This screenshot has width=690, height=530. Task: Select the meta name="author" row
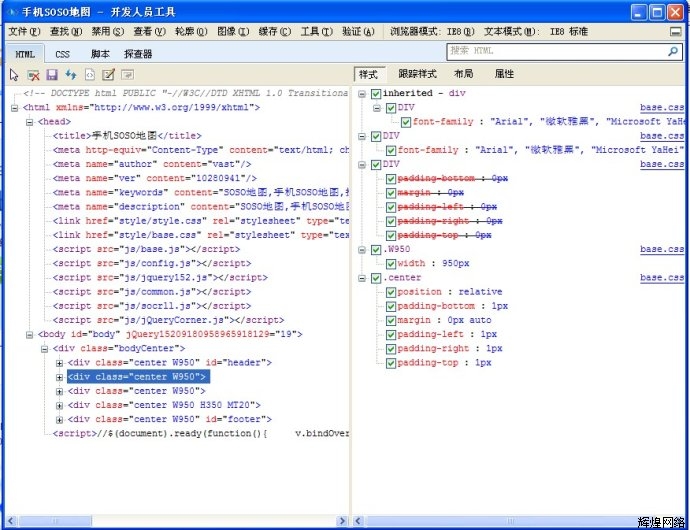click(x=152, y=165)
